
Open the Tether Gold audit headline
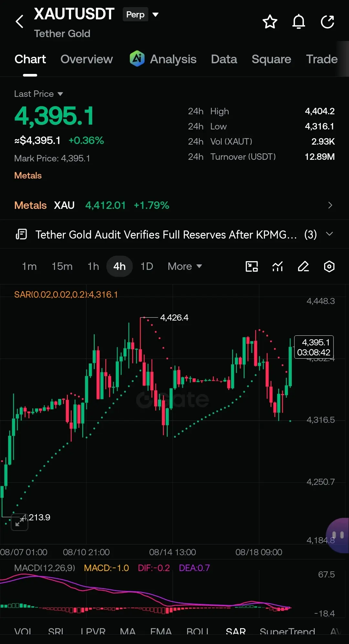coord(166,235)
